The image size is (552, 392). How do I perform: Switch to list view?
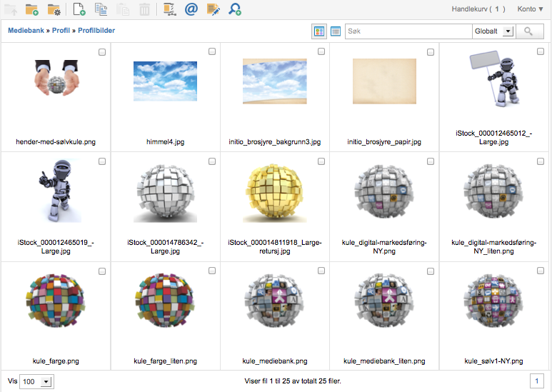click(336, 31)
